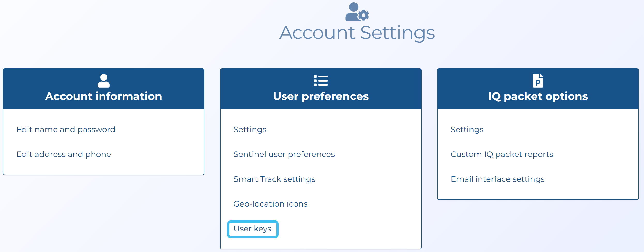Select Geo-location icons link

[270, 204]
